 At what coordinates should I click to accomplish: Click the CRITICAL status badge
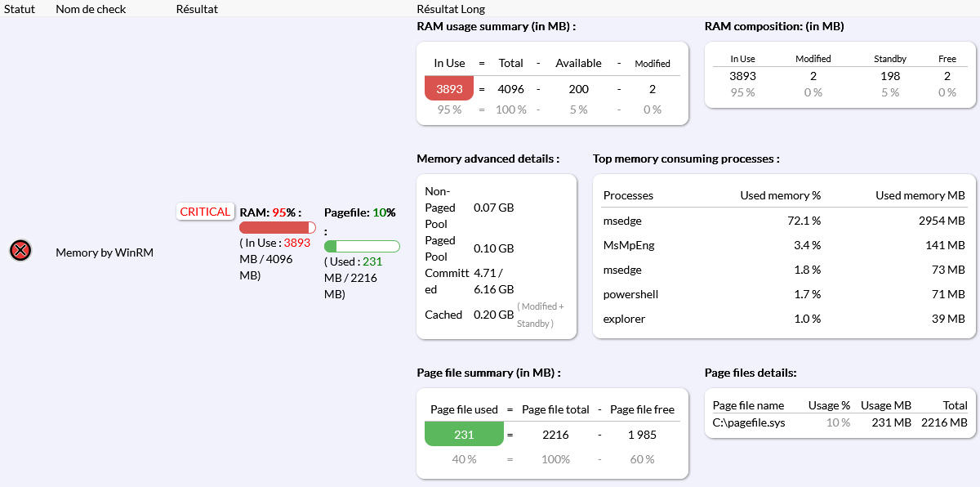click(x=205, y=212)
